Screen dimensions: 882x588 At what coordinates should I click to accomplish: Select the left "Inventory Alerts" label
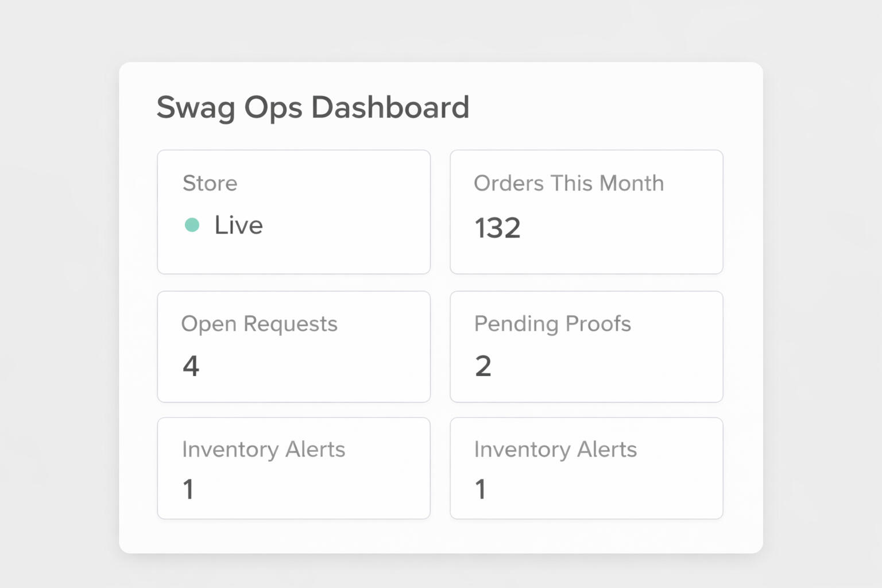pos(264,450)
